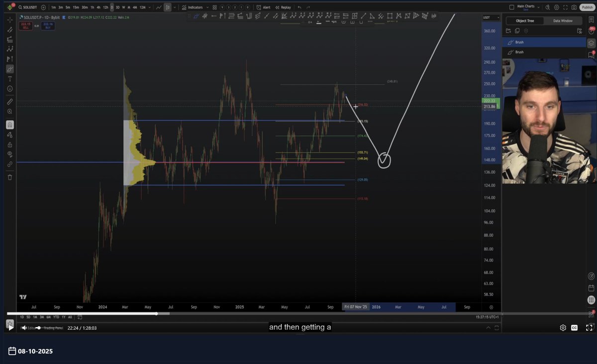Select the ruler Measure tool
Viewport: 597px width, 364px height.
coord(9,102)
